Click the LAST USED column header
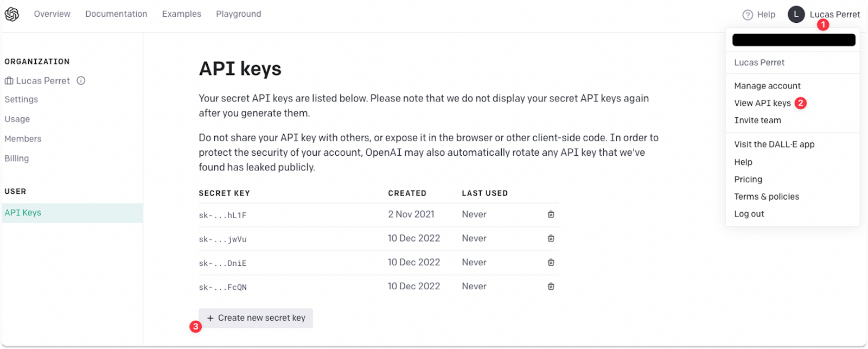This screenshot has height=349, width=868. pos(484,193)
